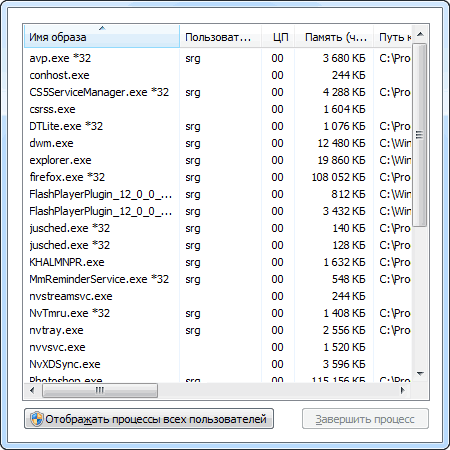This screenshot has width=450, height=450.
Task: Click memory value '3 596 КБ'
Action: click(x=344, y=364)
